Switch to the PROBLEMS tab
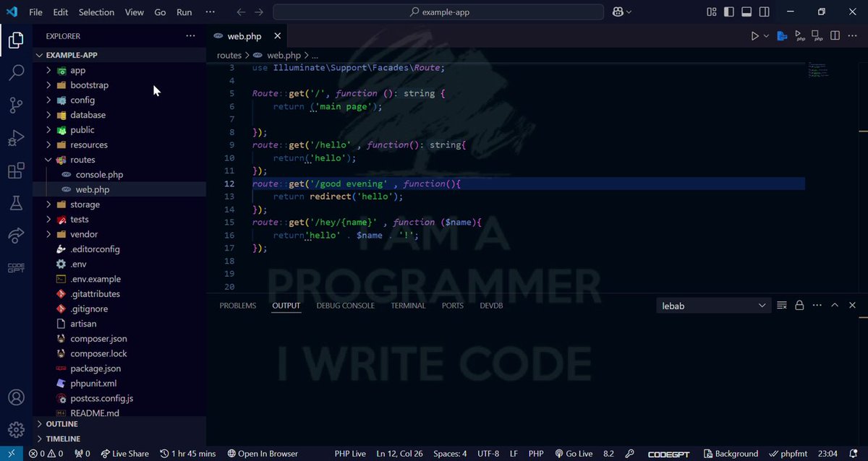Viewport: 868px width, 461px height. (x=238, y=306)
